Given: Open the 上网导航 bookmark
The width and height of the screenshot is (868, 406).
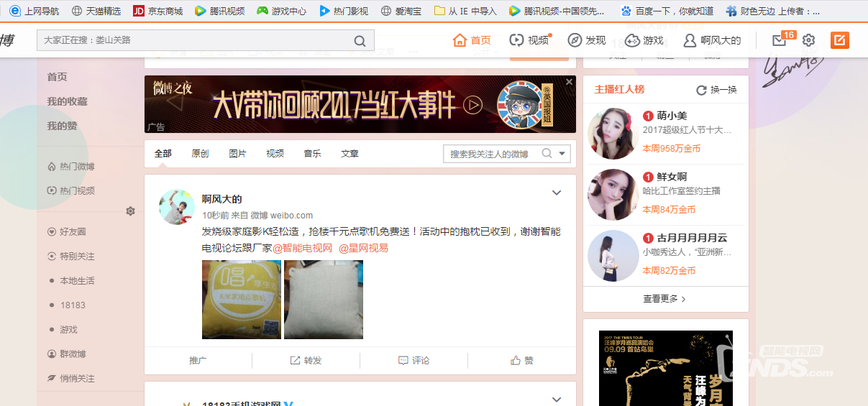Looking at the screenshot, I should tap(34, 11).
